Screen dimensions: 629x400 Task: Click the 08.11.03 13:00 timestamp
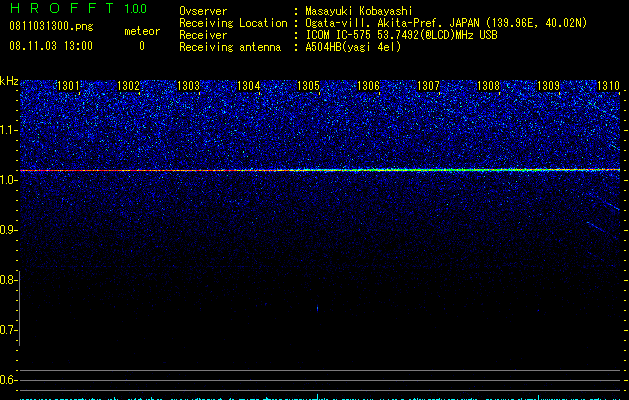click(x=51, y=46)
